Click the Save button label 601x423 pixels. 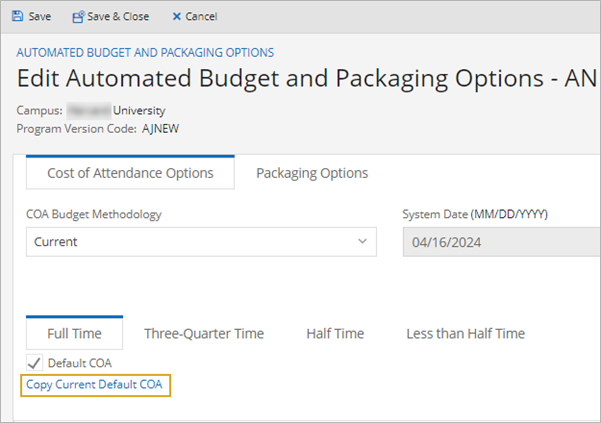pyautogui.click(x=40, y=16)
